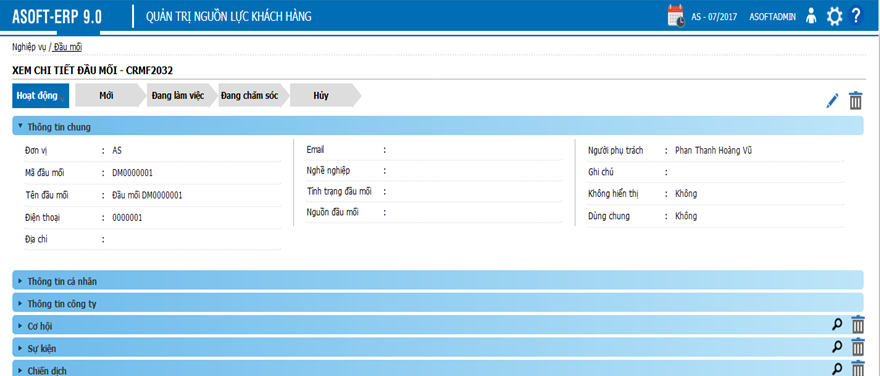The image size is (880, 376).
Task: Click trash icon in Sự kiện row
Action: pos(858,348)
